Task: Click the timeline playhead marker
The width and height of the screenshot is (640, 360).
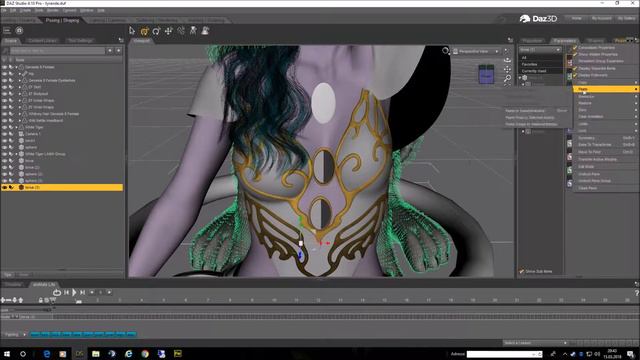Action: click(x=79, y=301)
